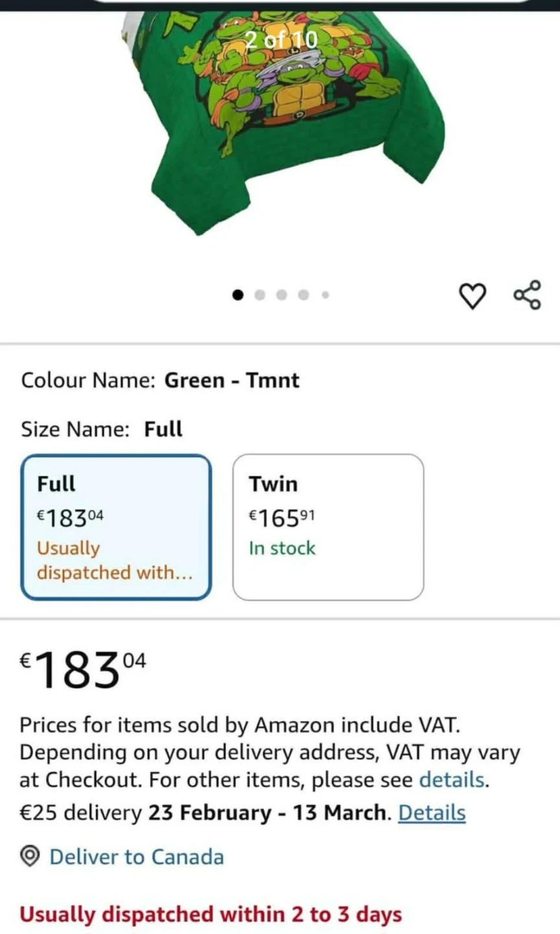Add item to wish list with heart icon
This screenshot has width=560, height=934.
pyautogui.click(x=472, y=296)
